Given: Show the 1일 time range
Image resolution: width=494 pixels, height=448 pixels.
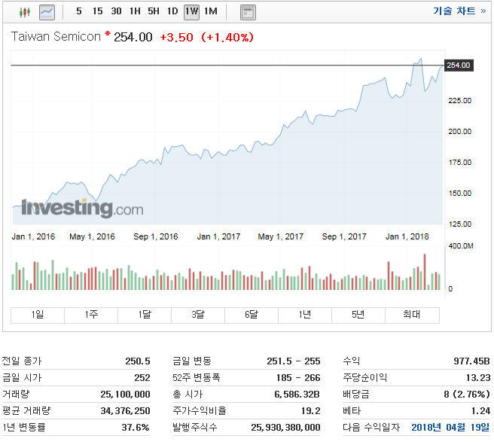Looking at the screenshot, I should [38, 315].
